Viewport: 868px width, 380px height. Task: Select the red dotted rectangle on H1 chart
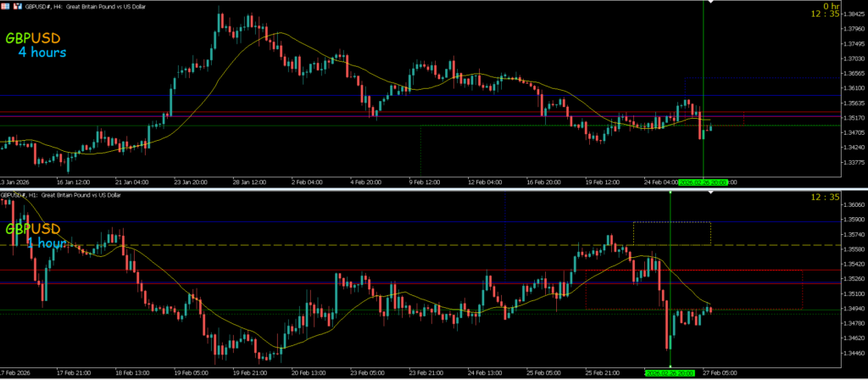coord(801,290)
